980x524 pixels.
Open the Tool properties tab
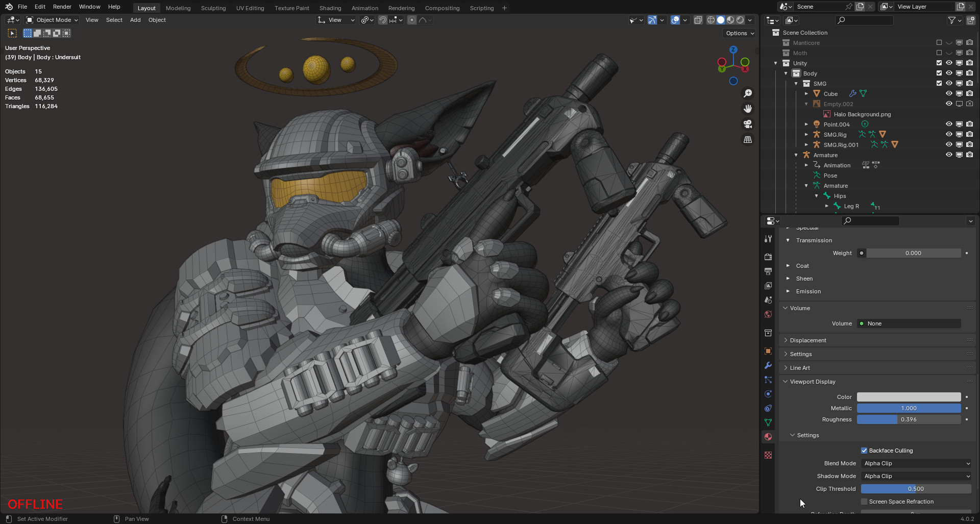768,239
